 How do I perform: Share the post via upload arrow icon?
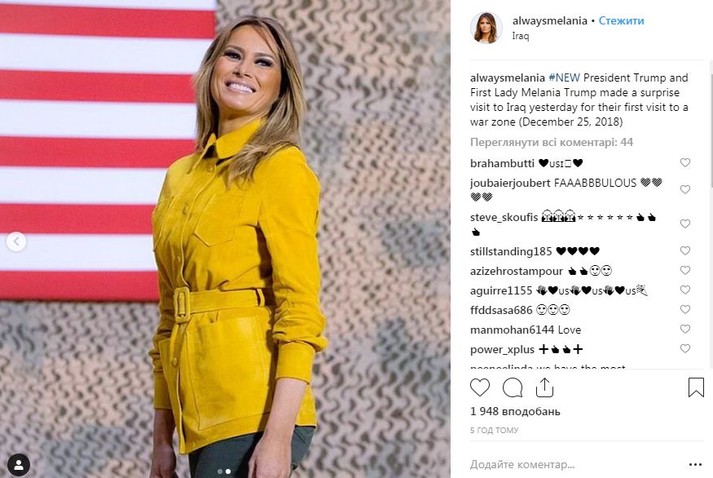[x=544, y=387]
